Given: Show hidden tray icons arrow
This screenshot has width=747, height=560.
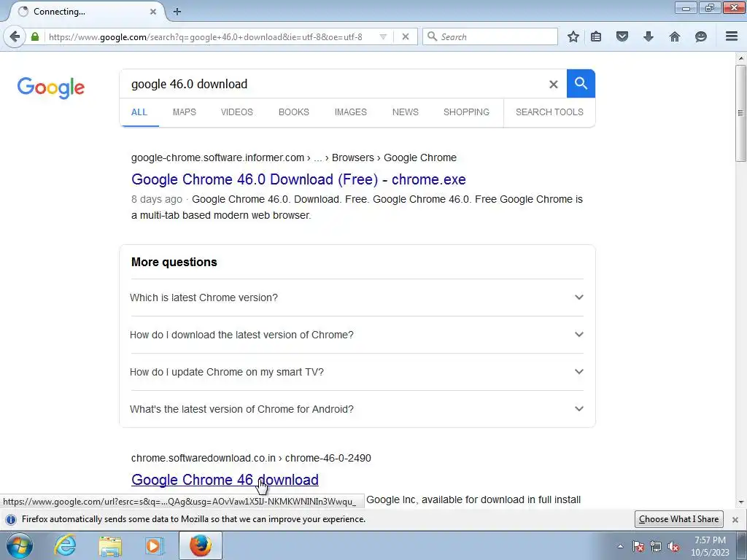Looking at the screenshot, I should pos(620,547).
